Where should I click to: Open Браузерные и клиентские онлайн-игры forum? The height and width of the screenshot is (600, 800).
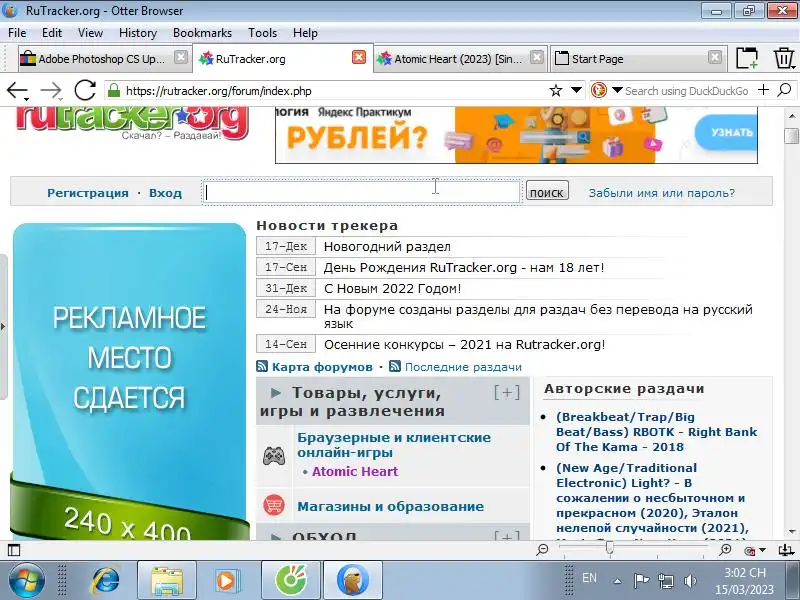[x=394, y=445]
